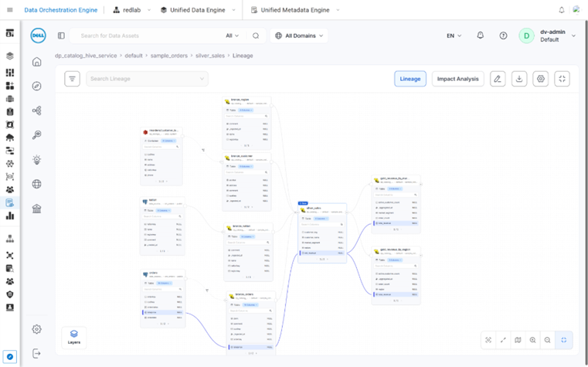Click the blue compass icon at bottom left
Image resolution: width=588 pixels, height=367 pixels.
pos(10,356)
